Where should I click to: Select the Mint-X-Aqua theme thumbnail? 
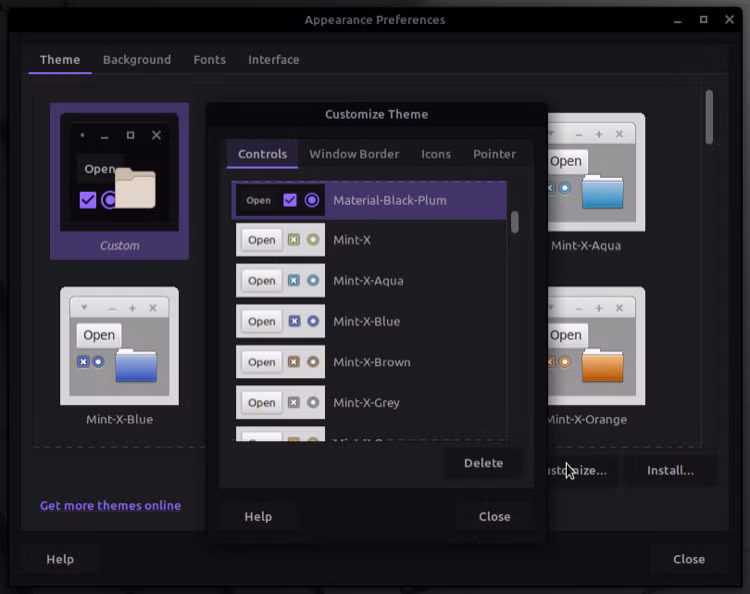tap(596, 181)
